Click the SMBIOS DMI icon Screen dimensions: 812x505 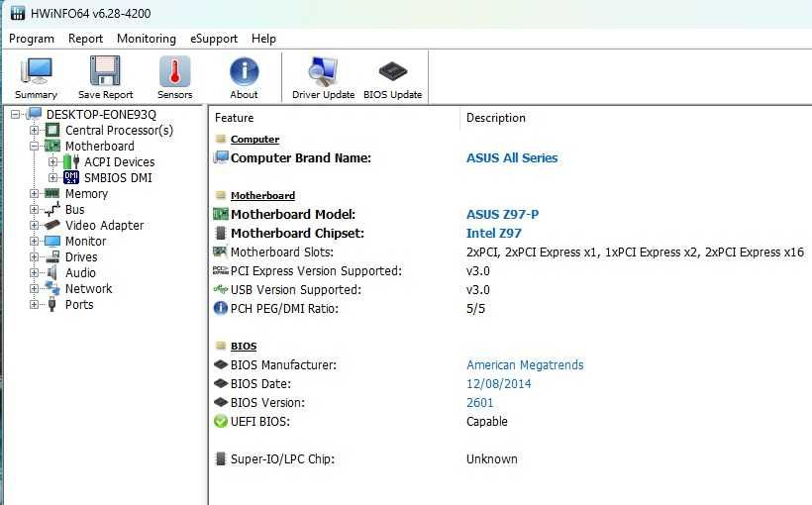point(71,177)
